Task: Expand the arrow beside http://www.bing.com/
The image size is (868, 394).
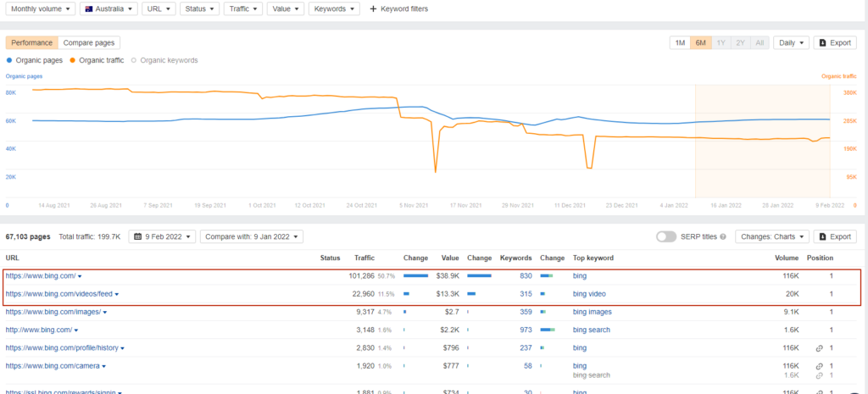Action: click(x=76, y=330)
